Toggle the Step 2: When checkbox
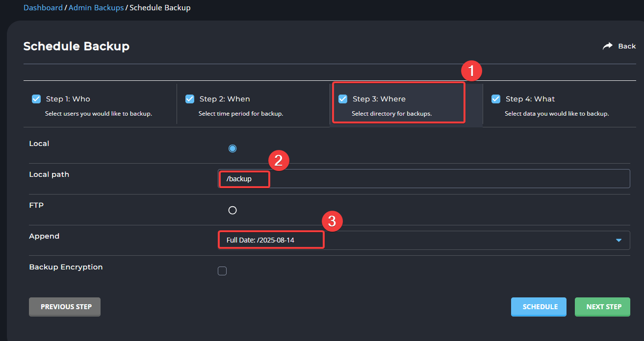 [190, 99]
